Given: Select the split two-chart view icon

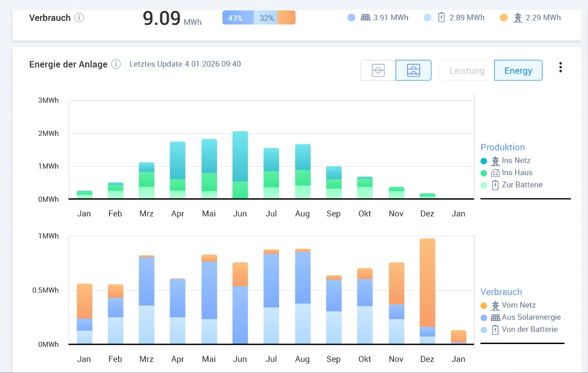Looking at the screenshot, I should pos(413,71).
